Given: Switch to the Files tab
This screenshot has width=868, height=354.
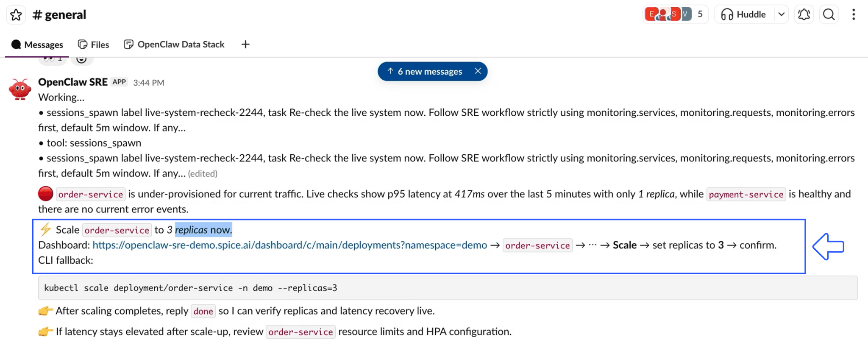Looking at the screenshot, I should (x=94, y=45).
